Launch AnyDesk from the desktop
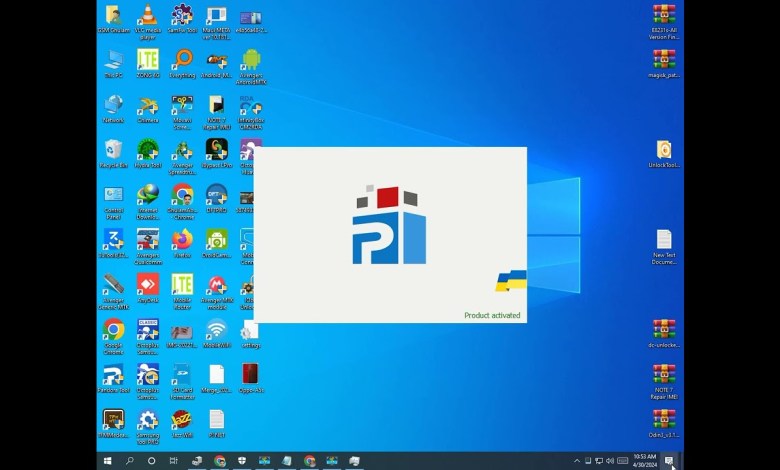 pos(147,286)
